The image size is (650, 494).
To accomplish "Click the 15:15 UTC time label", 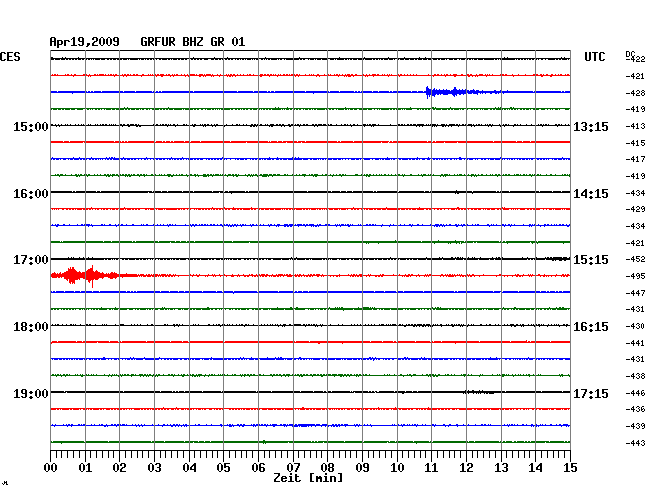I will click(591, 260).
